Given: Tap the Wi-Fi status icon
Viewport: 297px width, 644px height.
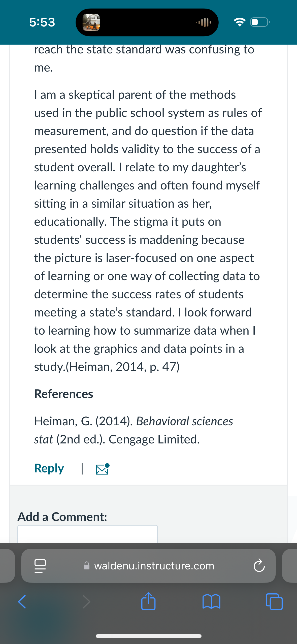Looking at the screenshot, I should click(x=240, y=22).
